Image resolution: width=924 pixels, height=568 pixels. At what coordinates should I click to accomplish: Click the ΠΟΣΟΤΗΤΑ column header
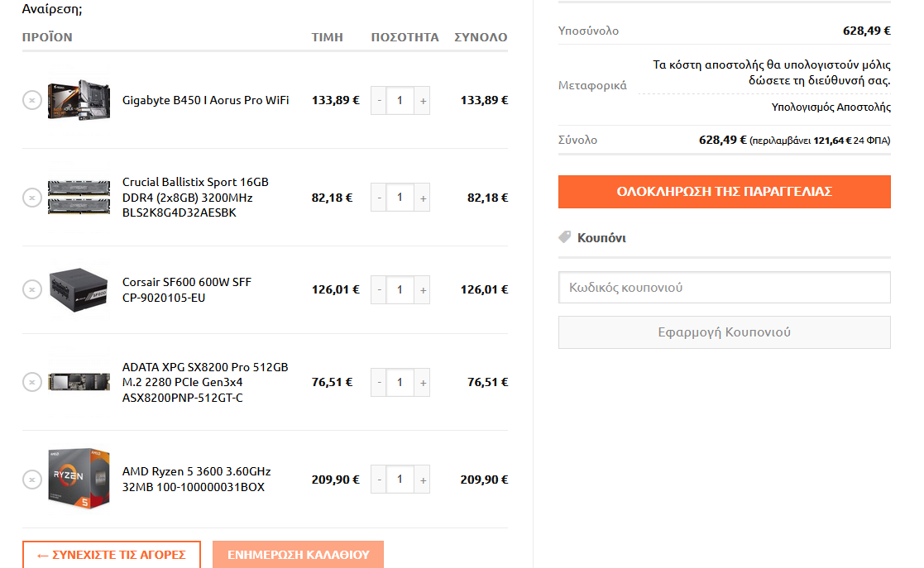(405, 37)
